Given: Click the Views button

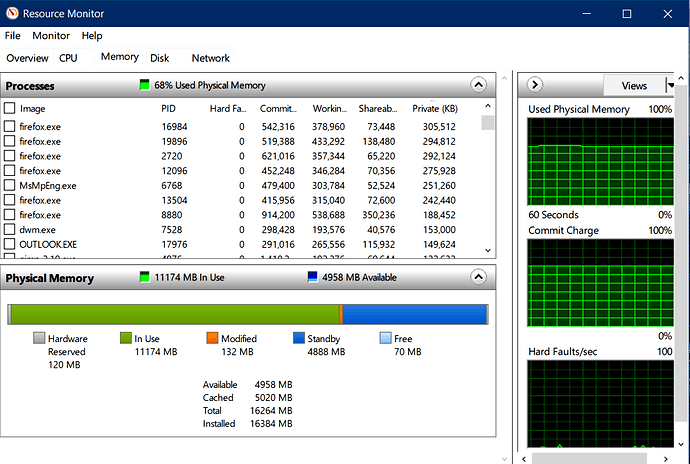Looking at the screenshot, I should pyautogui.click(x=634, y=85).
